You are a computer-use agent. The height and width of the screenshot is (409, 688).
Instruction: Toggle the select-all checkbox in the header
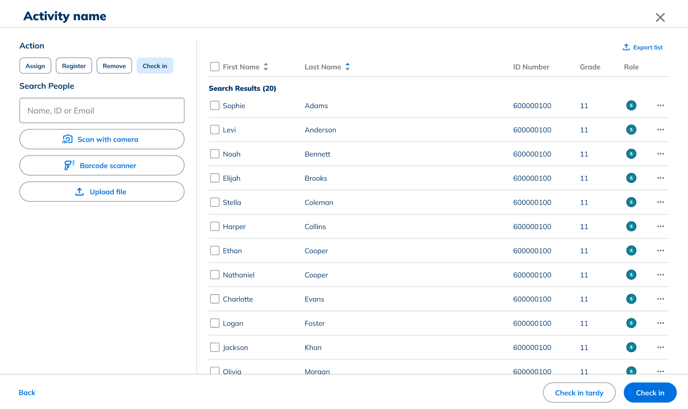pyautogui.click(x=215, y=67)
